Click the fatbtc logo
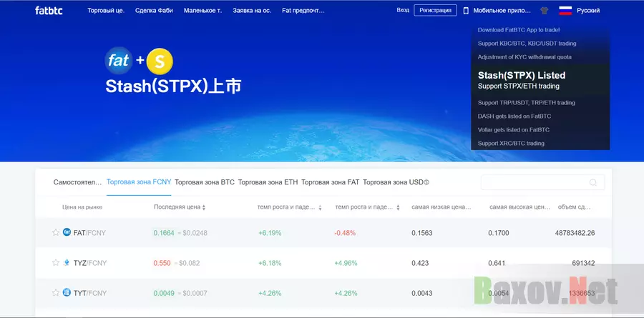644x318 pixels. click(49, 10)
